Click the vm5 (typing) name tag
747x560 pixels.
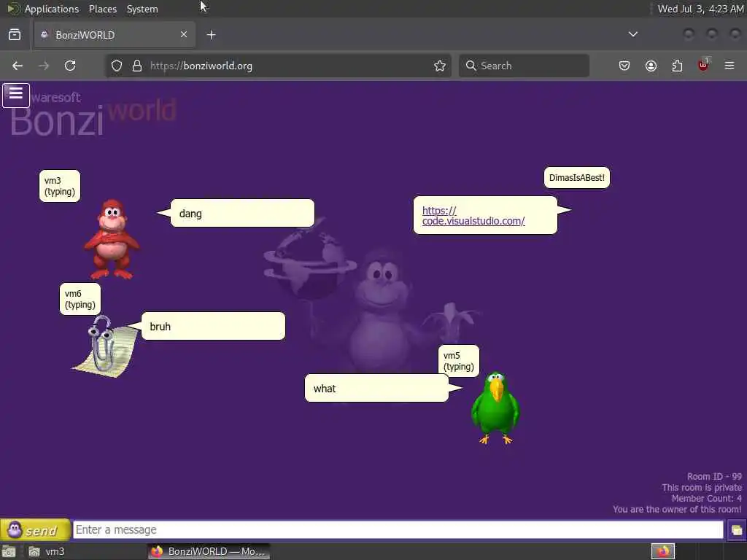(459, 361)
